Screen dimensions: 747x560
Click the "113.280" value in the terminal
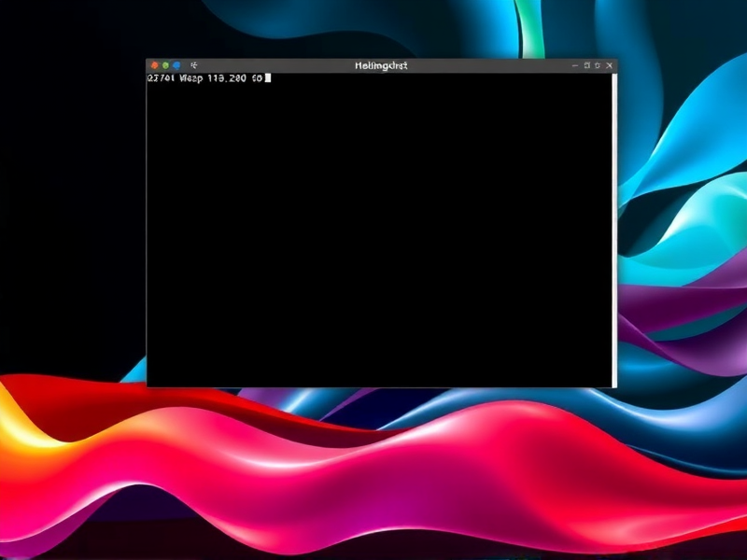227,78
